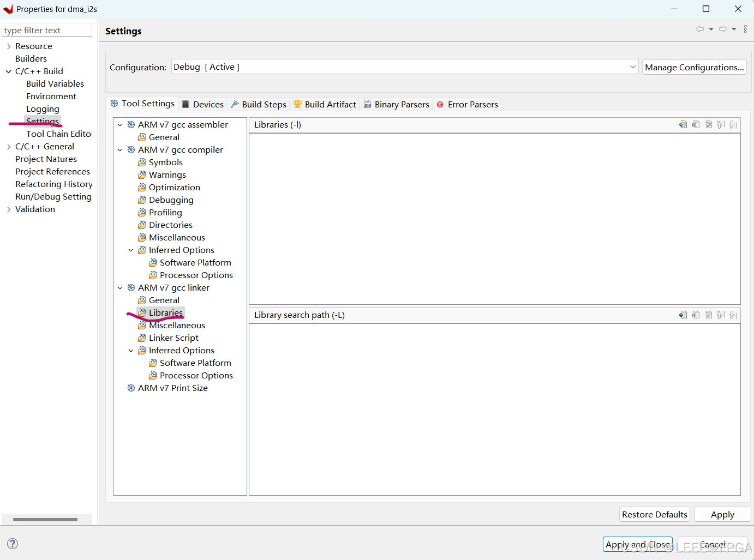Expand the Resource tree node
Viewport: 754px width, 560px height.
[x=9, y=46]
